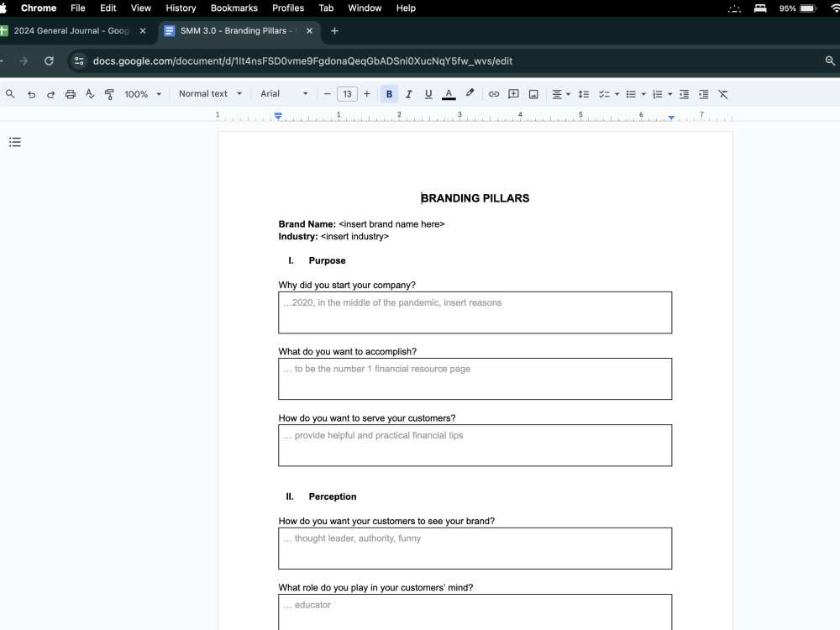Click the BRANDING PILLARS title text
Viewport: 840px width, 630px height.
(475, 198)
